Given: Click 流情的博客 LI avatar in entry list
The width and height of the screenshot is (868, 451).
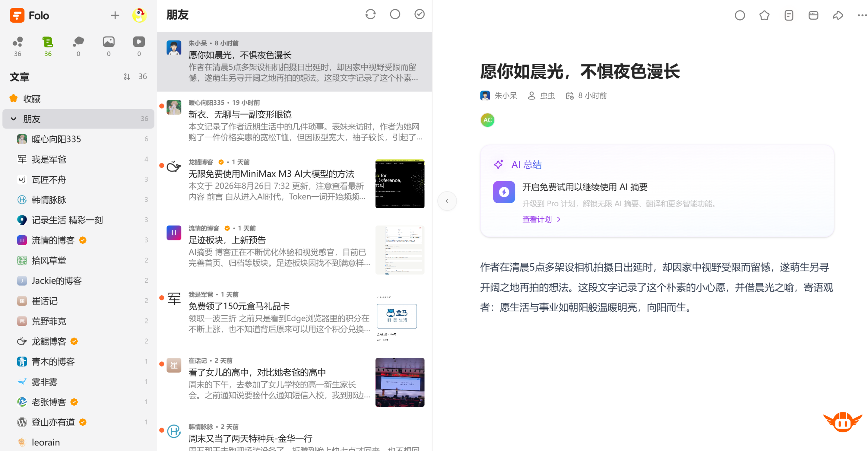Looking at the screenshot, I should pyautogui.click(x=174, y=233).
